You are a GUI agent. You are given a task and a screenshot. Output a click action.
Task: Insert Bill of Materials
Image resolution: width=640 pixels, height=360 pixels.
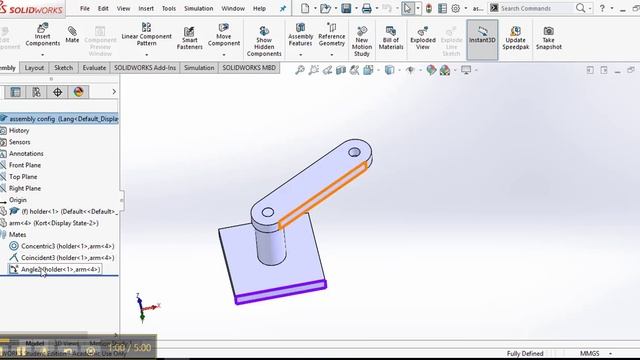pos(391,38)
